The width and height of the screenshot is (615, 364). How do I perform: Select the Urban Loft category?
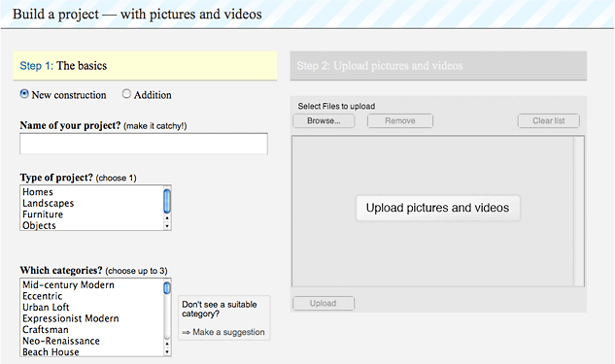[91, 307]
